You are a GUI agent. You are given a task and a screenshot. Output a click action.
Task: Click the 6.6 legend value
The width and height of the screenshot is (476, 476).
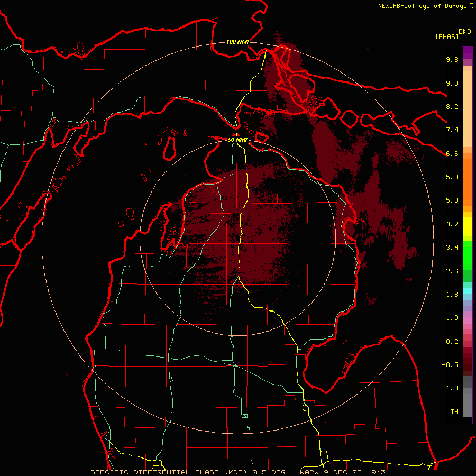pyautogui.click(x=452, y=154)
